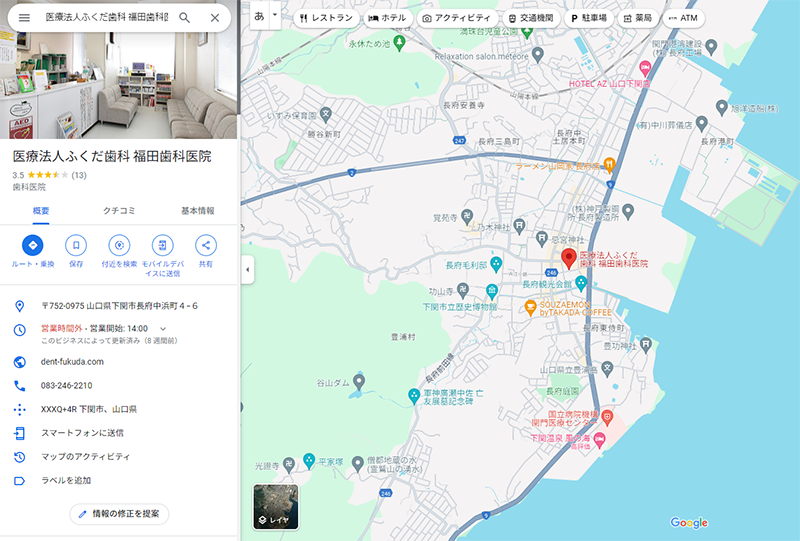Click the search magnifier icon
The width and height of the screenshot is (800, 541).
pyautogui.click(x=184, y=18)
